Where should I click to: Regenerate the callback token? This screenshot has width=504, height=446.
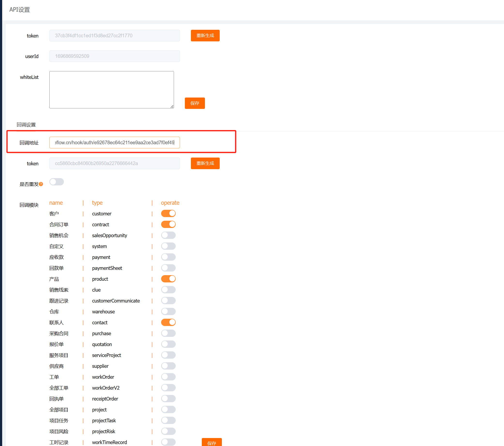pos(205,163)
